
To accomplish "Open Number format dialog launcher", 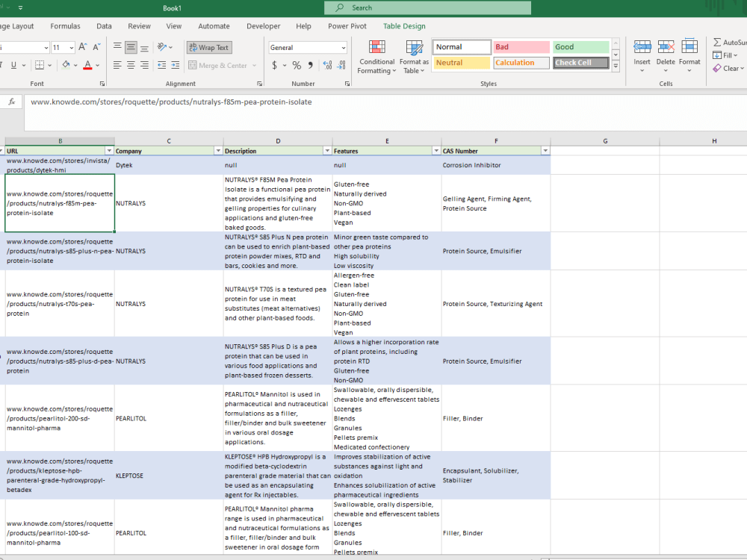I will [347, 84].
